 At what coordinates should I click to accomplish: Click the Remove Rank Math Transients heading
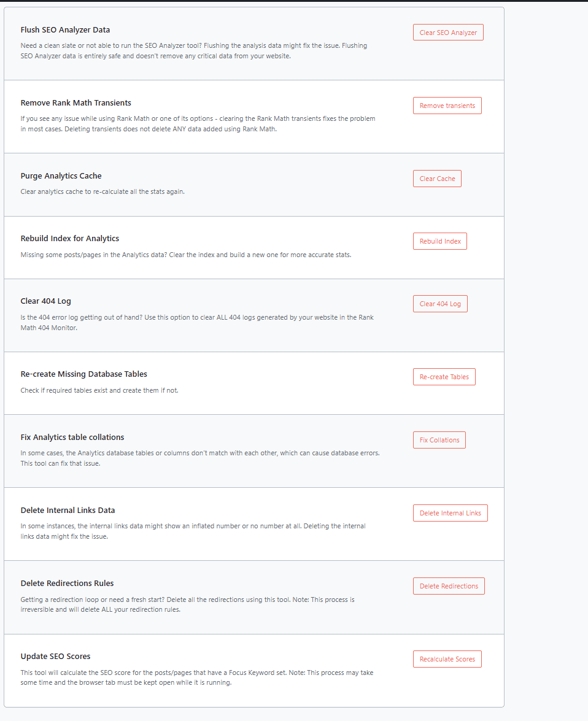pyautogui.click(x=75, y=103)
